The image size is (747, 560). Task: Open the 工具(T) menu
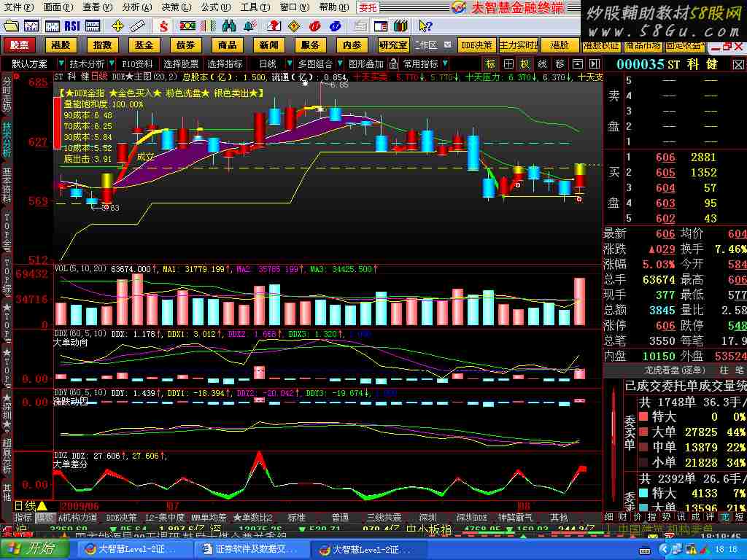(x=255, y=7)
